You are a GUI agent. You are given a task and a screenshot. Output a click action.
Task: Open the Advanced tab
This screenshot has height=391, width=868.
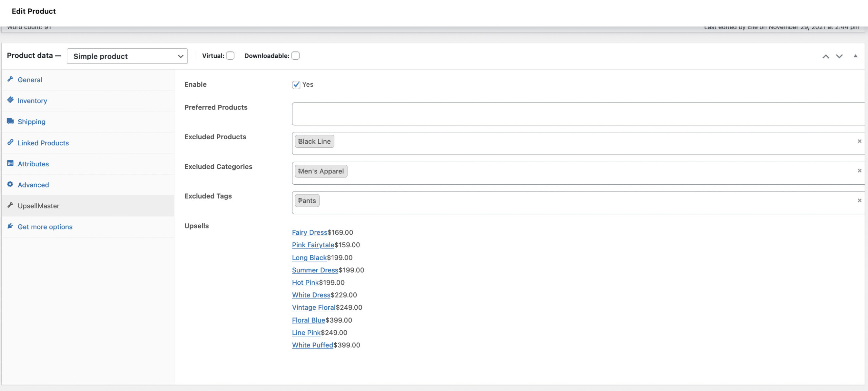[x=88, y=185]
